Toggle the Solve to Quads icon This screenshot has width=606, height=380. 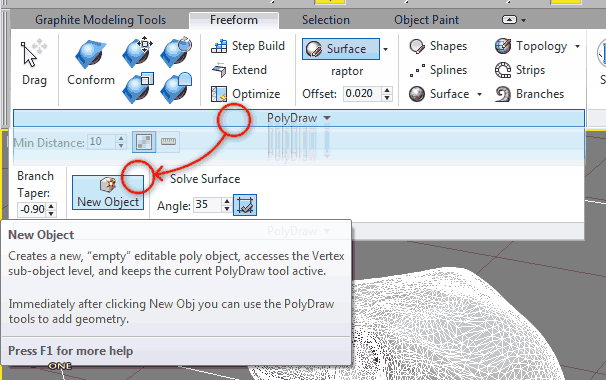click(x=245, y=205)
